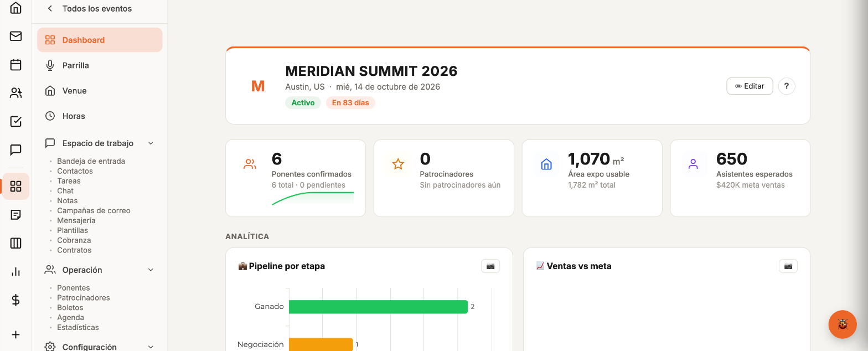
Task: Click the gear icon beside Configuración
Action: click(50, 347)
